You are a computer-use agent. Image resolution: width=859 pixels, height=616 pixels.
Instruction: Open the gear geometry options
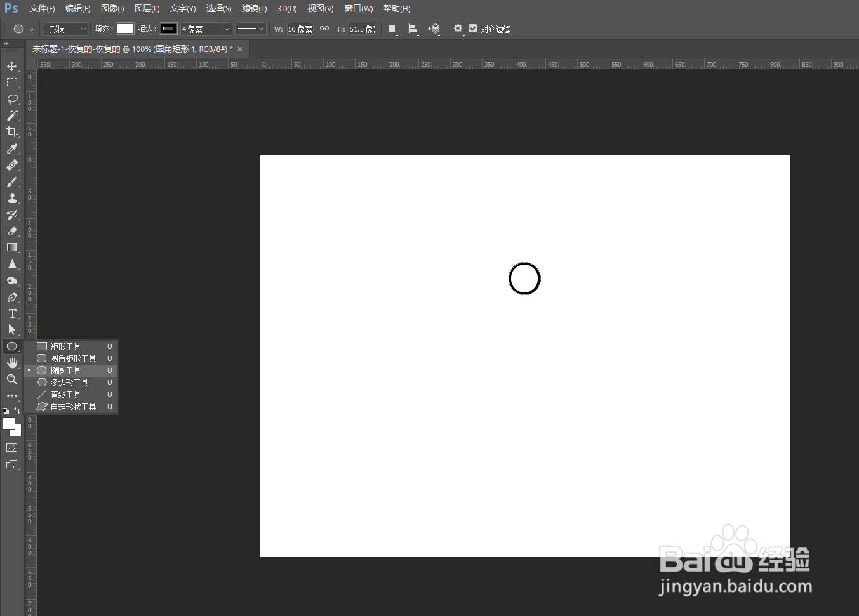tap(458, 29)
